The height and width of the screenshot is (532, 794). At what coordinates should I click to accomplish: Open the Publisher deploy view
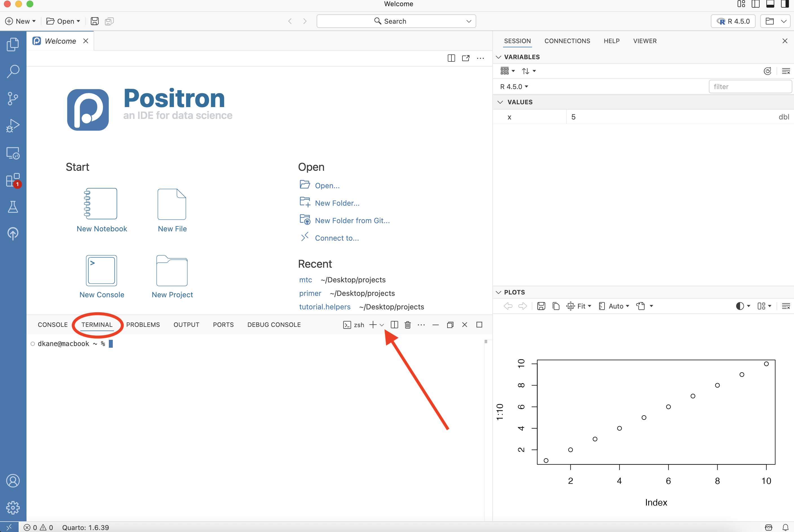coord(13,233)
